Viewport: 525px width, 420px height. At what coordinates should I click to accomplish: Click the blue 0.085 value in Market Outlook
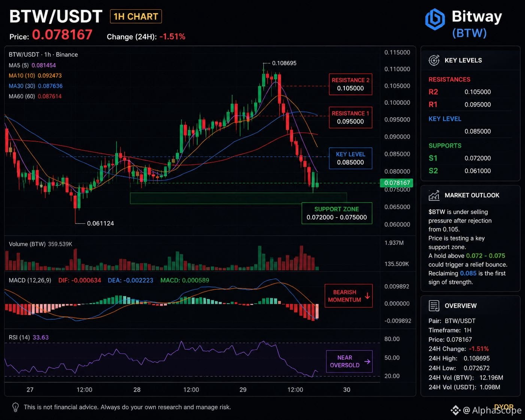click(x=468, y=274)
